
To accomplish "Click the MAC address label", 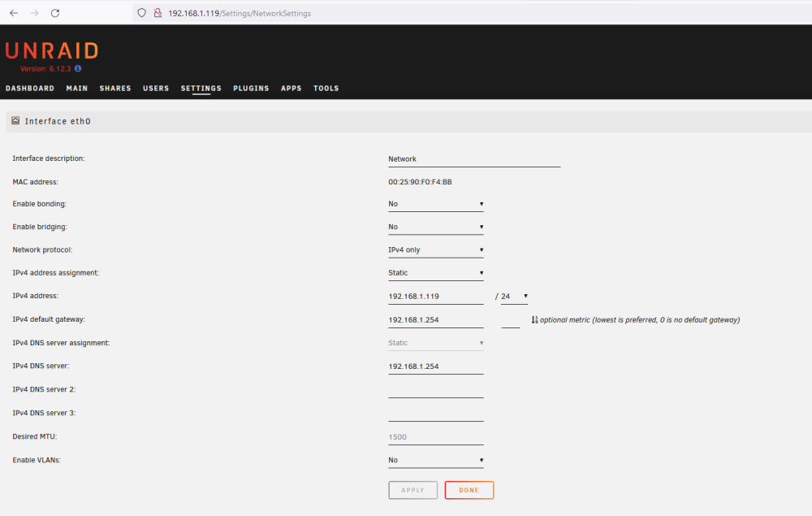I will click(35, 182).
